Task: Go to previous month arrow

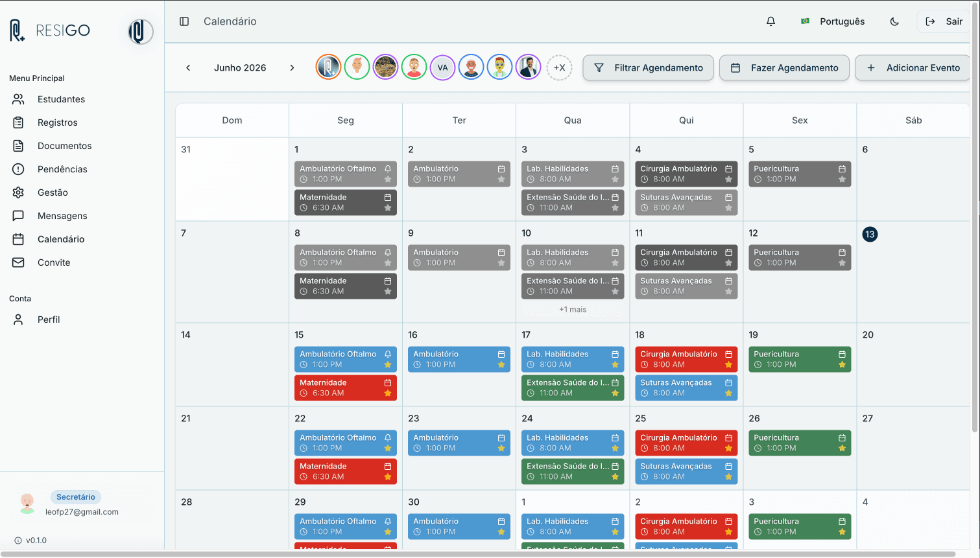Action: tap(188, 67)
